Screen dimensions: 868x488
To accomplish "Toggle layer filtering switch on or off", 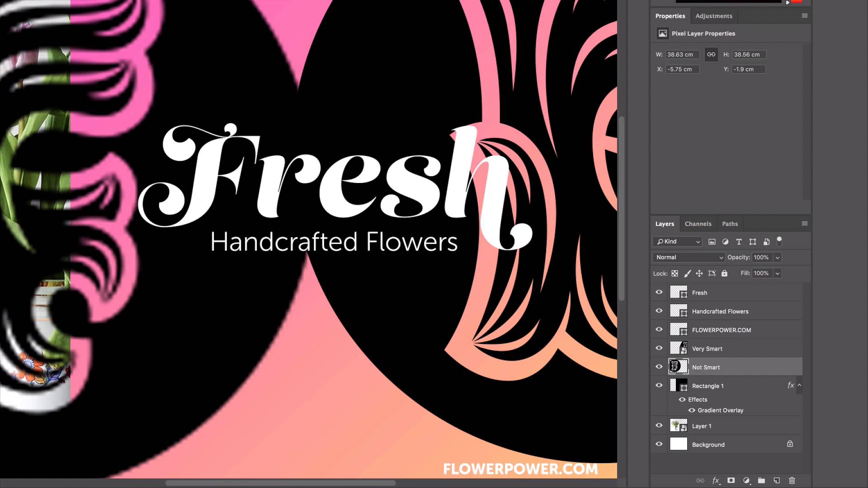I will click(x=779, y=241).
